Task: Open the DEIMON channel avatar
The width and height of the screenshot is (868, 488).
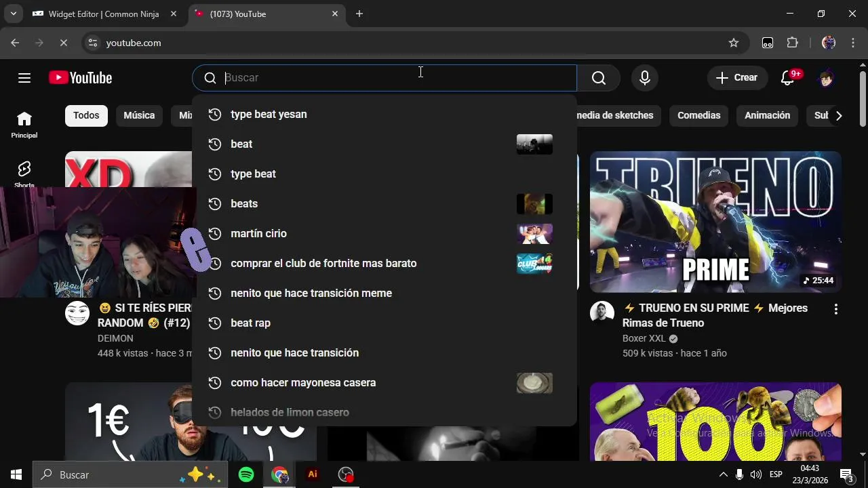Action: 77,313
